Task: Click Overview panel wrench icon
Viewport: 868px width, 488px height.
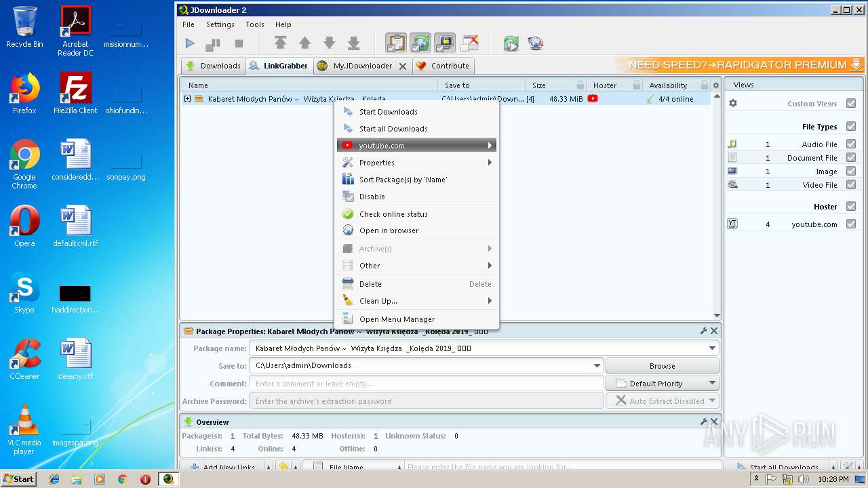Action: click(704, 422)
